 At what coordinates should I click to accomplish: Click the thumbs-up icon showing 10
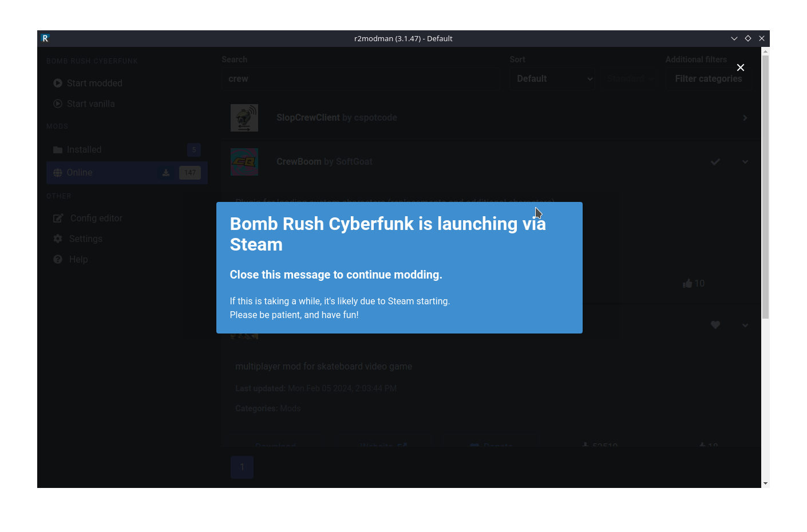(687, 284)
